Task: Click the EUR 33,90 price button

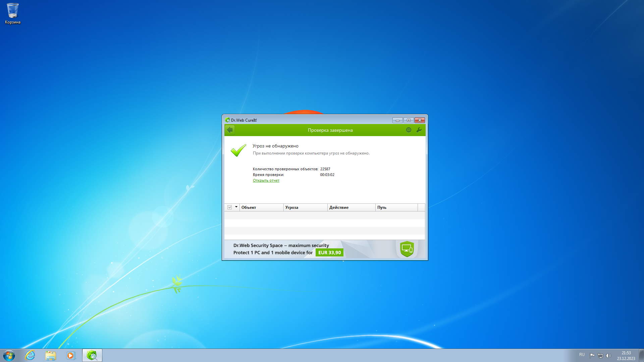Action: [329, 253]
